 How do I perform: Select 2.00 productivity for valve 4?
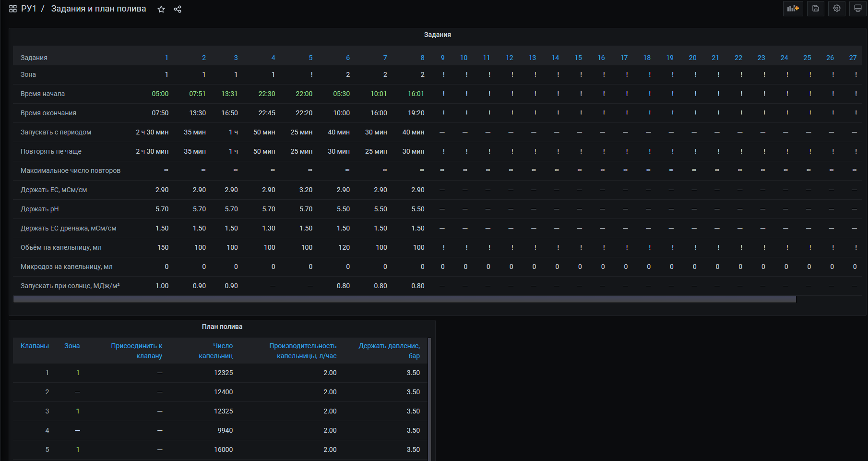[330, 430]
